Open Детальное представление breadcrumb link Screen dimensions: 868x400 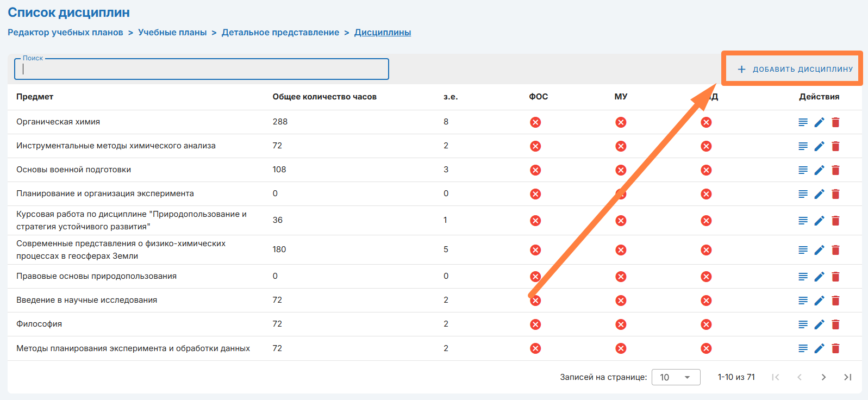[x=280, y=33]
